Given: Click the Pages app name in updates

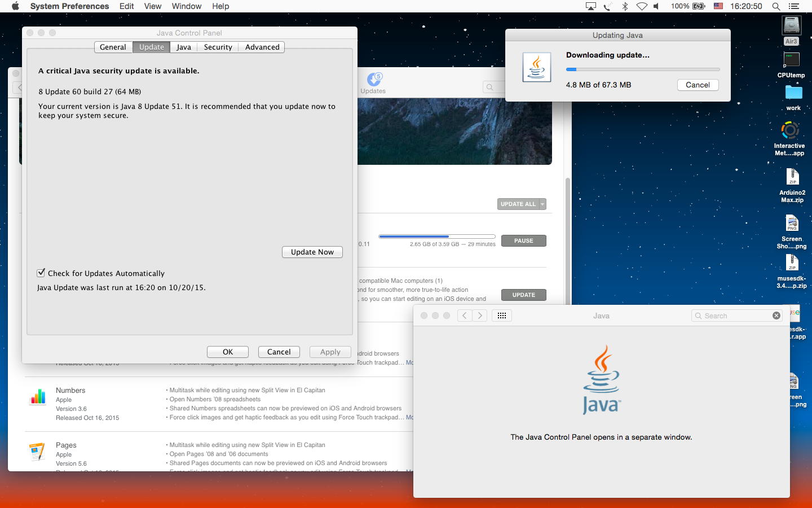Looking at the screenshot, I should click(x=66, y=445).
